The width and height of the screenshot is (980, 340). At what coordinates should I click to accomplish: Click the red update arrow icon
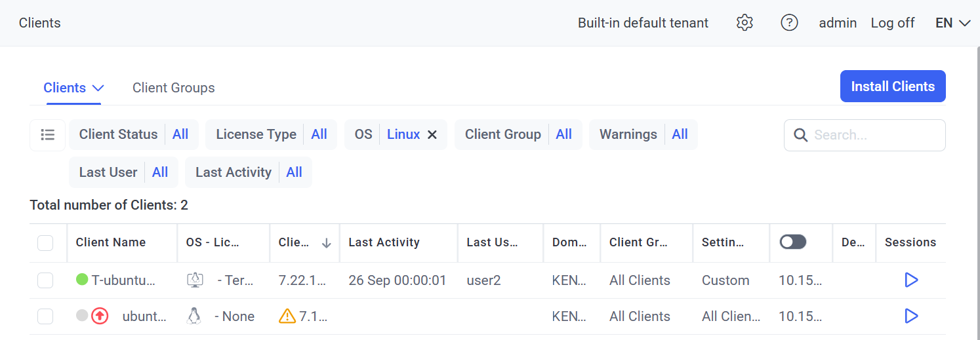tap(100, 316)
